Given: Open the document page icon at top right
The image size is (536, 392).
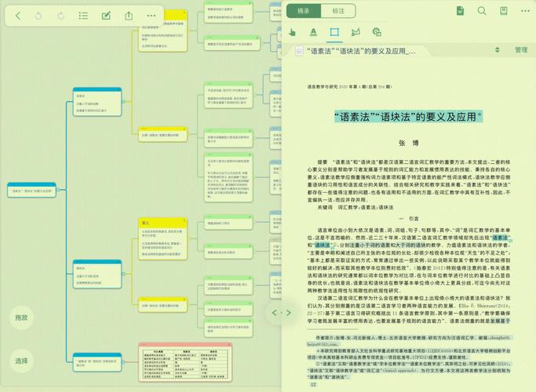Looking at the screenshot, I should [460, 11].
